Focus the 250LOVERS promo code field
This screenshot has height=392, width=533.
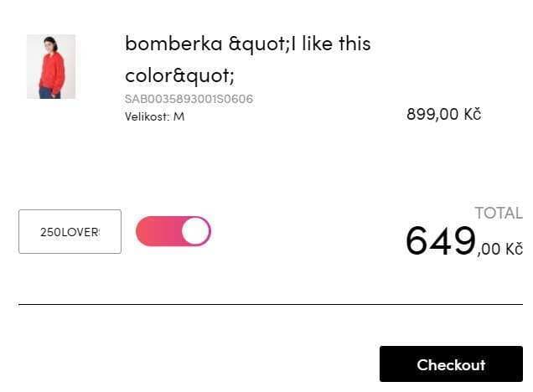click(x=70, y=232)
